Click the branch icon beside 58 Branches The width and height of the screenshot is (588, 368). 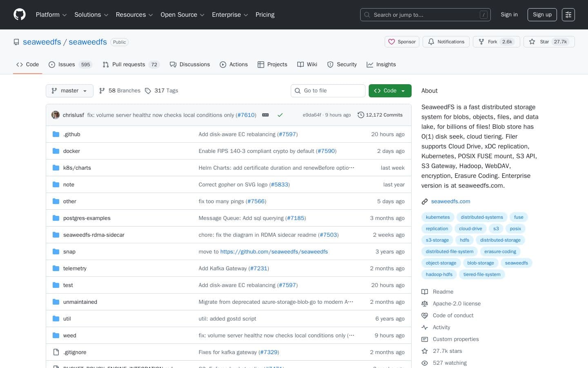pos(102,90)
